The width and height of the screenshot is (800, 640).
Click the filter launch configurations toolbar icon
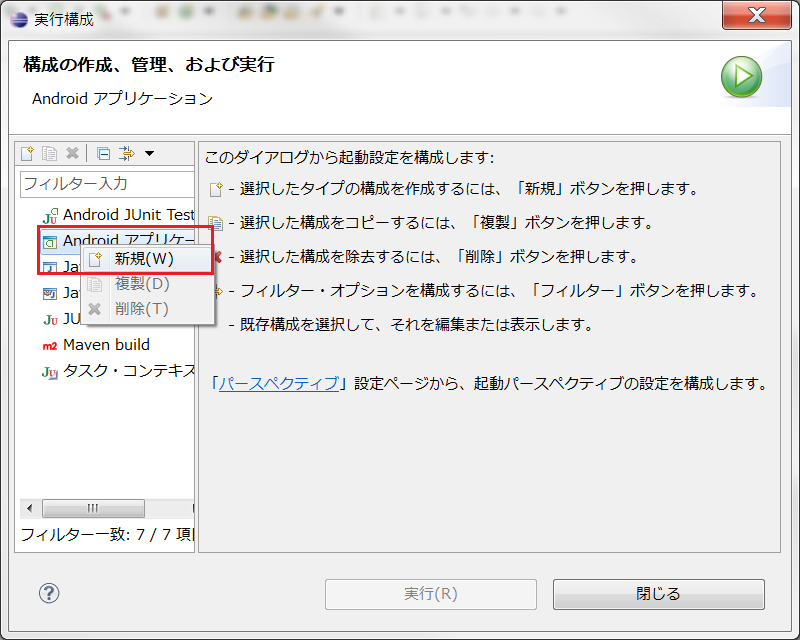(127, 153)
